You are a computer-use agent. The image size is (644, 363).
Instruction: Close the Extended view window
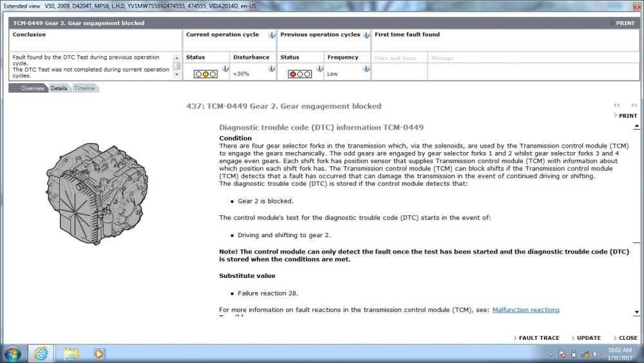pos(637,6)
